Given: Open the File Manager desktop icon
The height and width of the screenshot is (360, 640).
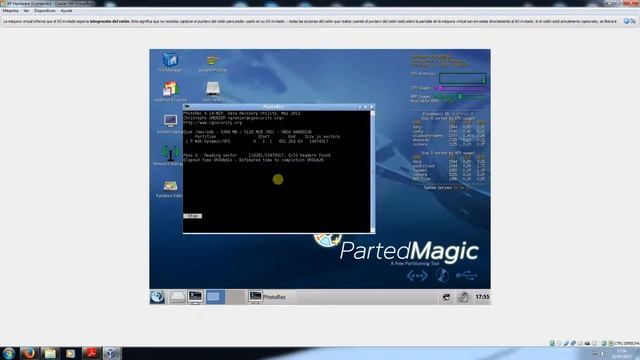Looking at the screenshot, I should (170, 62).
